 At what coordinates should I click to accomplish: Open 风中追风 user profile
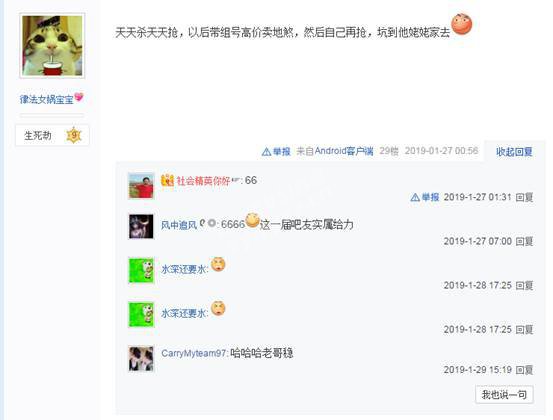point(179,225)
